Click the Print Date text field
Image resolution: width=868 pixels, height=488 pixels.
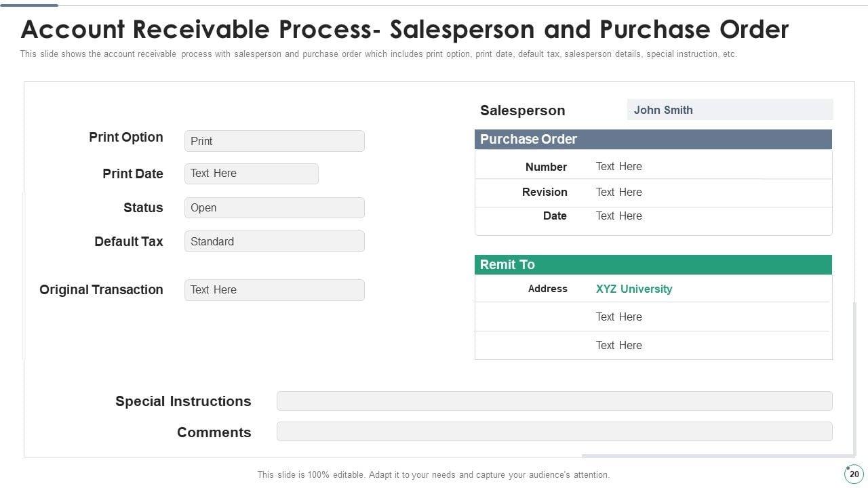click(251, 174)
